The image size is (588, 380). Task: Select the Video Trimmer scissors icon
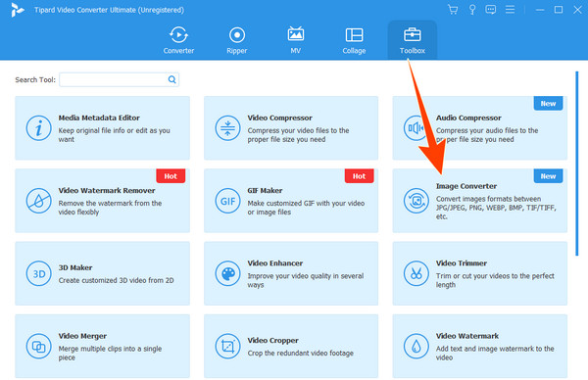(416, 273)
